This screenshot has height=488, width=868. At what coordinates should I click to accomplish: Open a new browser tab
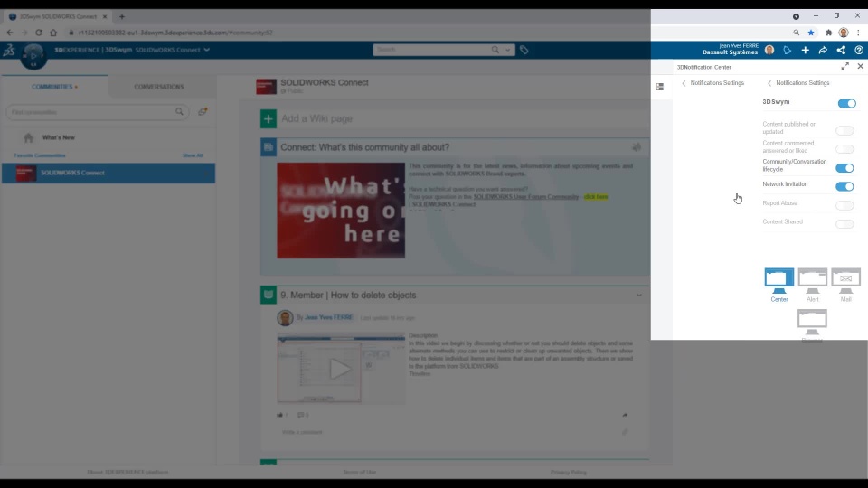pos(122,16)
